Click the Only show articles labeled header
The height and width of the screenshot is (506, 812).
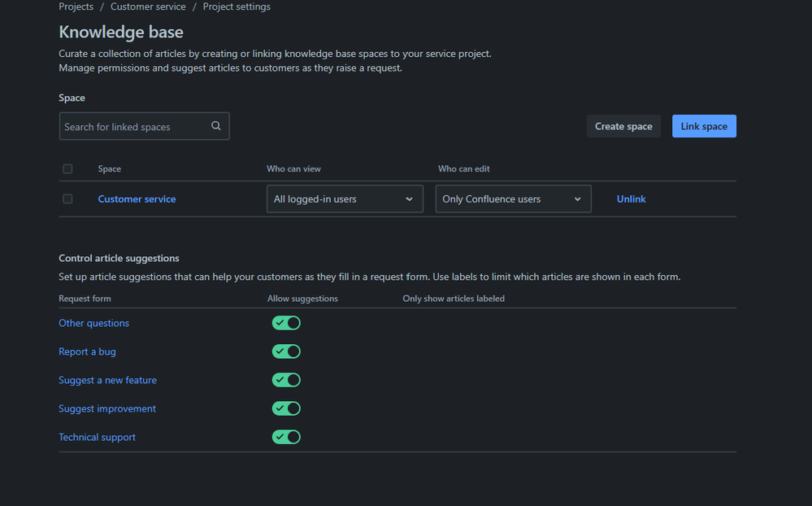tap(454, 299)
